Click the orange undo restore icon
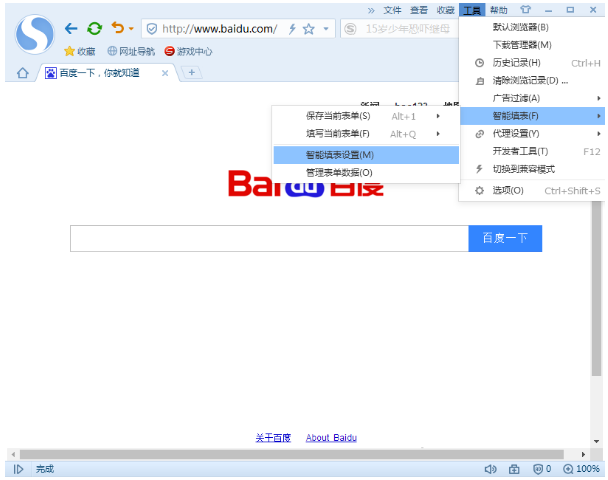This screenshot has height=480, width=608. click(x=117, y=28)
